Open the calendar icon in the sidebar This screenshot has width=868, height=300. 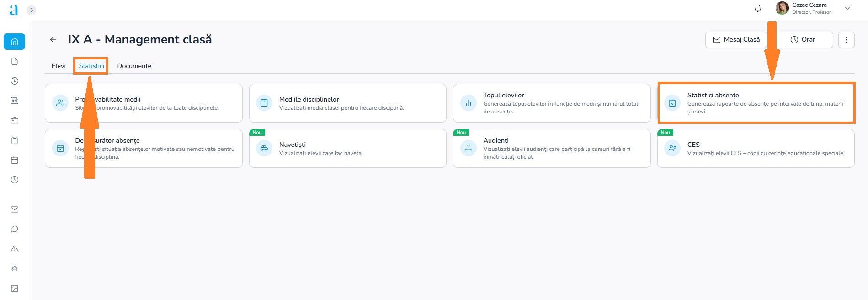tap(15, 160)
